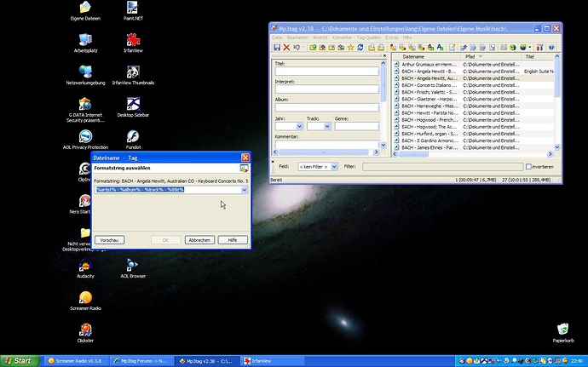Click the Interpret input field

pos(327,89)
